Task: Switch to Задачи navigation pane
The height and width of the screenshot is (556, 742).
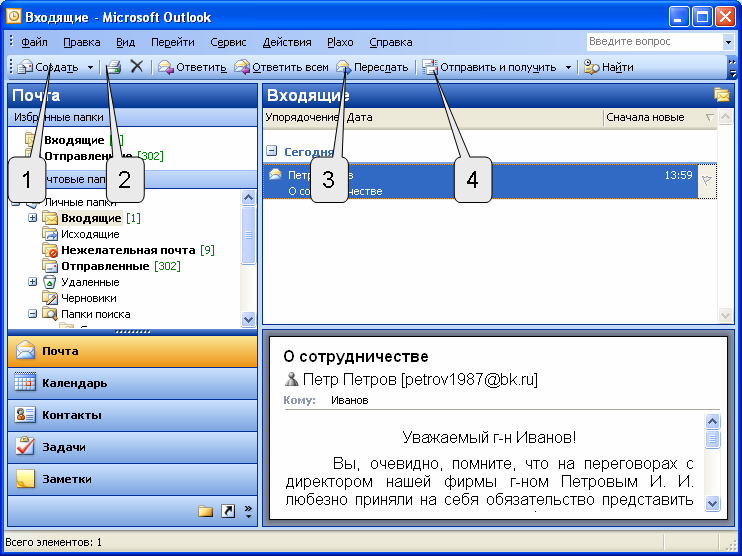Action: coord(132,447)
